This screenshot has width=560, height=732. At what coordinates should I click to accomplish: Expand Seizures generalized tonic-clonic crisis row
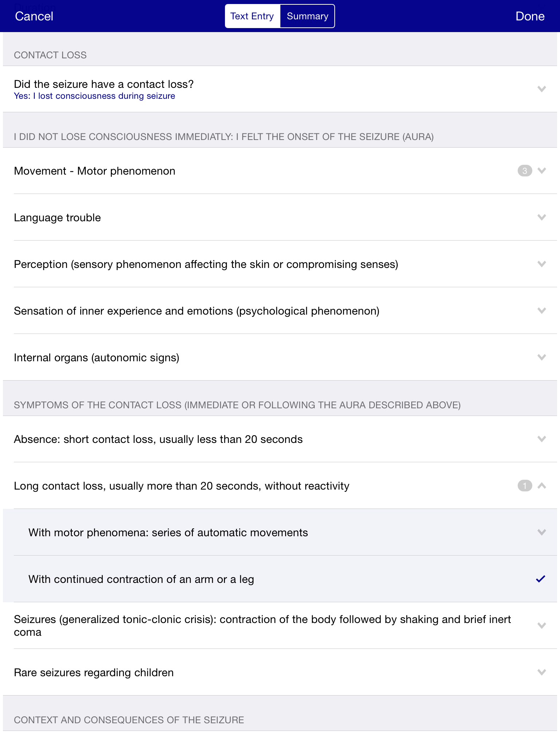pyautogui.click(x=280, y=626)
